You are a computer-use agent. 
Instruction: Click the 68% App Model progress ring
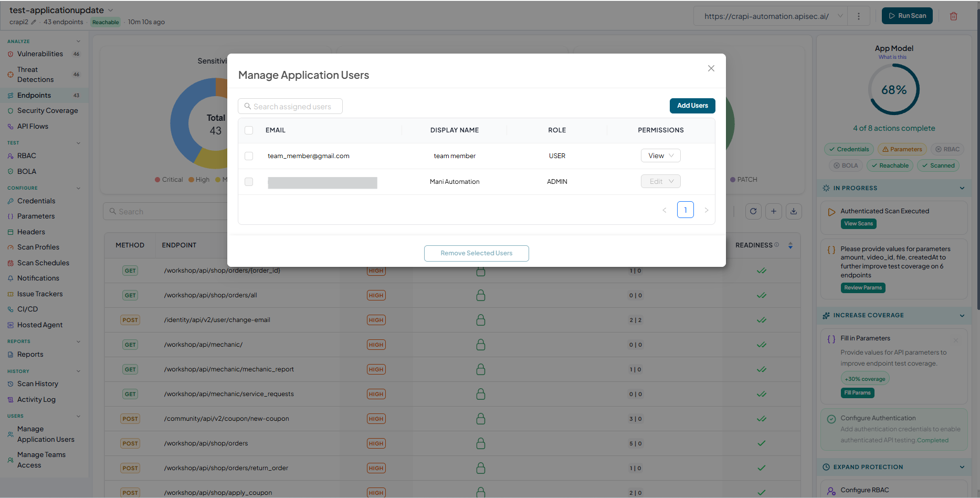(x=894, y=90)
